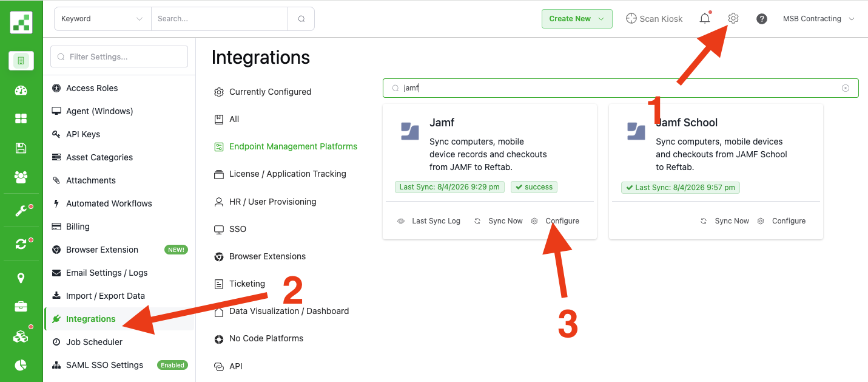
Task: Click the Reftab logo icon
Action: (x=21, y=22)
